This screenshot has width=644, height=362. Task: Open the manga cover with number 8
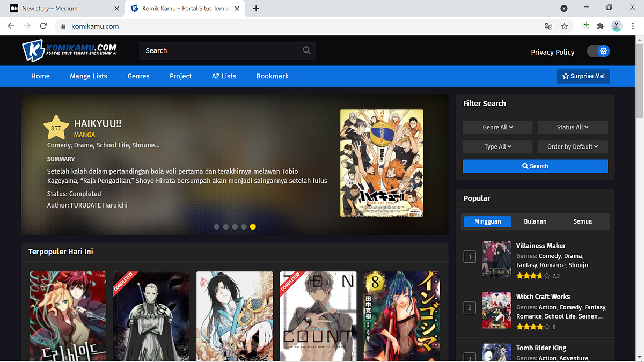402,316
